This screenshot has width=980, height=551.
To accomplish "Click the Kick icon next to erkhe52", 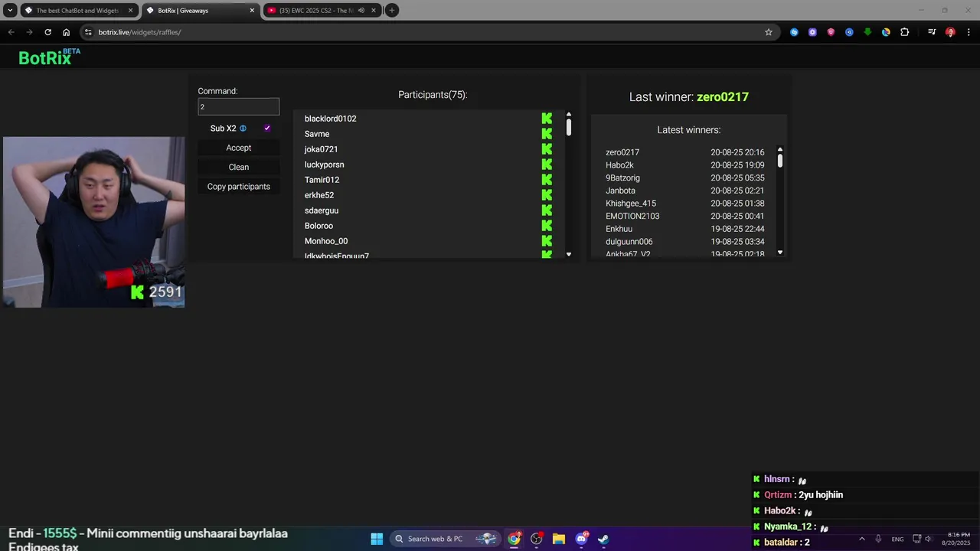I will pos(547,195).
